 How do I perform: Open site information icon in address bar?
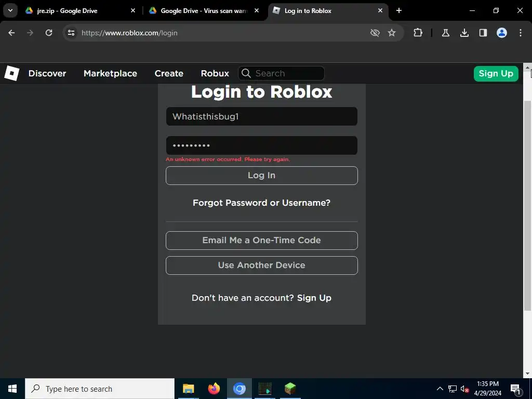tap(71, 33)
